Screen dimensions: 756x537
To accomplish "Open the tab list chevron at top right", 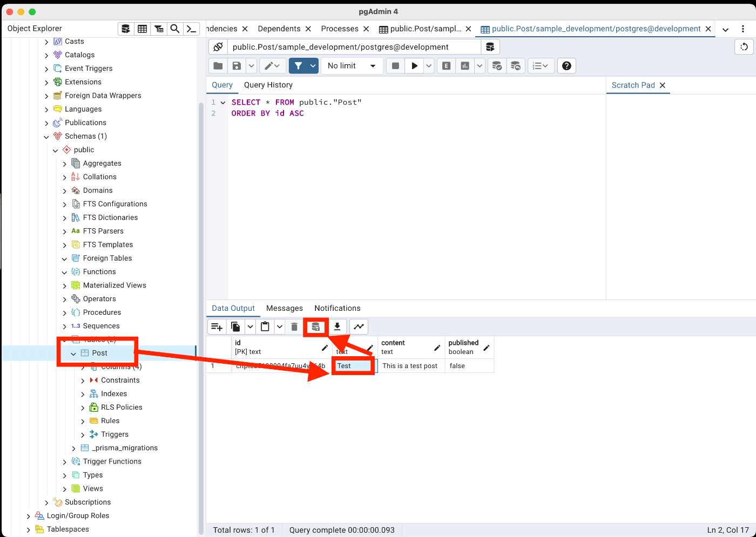I will point(725,29).
